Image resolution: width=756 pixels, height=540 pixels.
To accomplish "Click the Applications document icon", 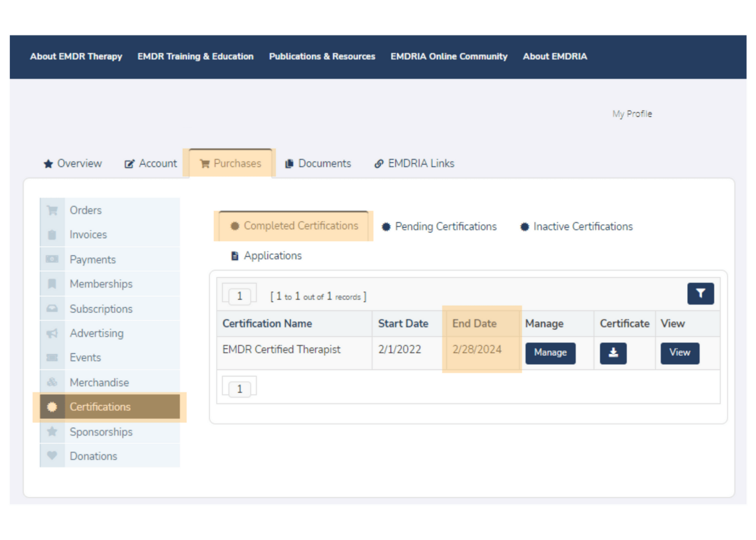I will click(235, 256).
